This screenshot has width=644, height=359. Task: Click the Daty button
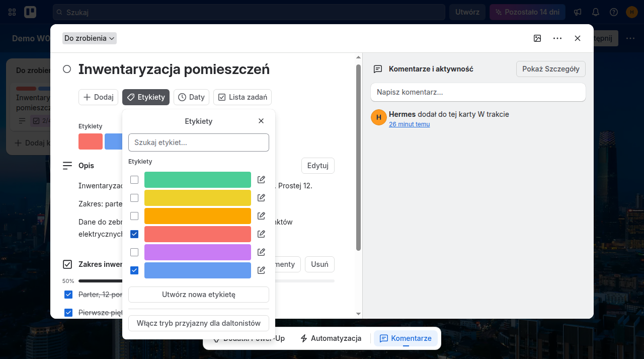coord(191,97)
